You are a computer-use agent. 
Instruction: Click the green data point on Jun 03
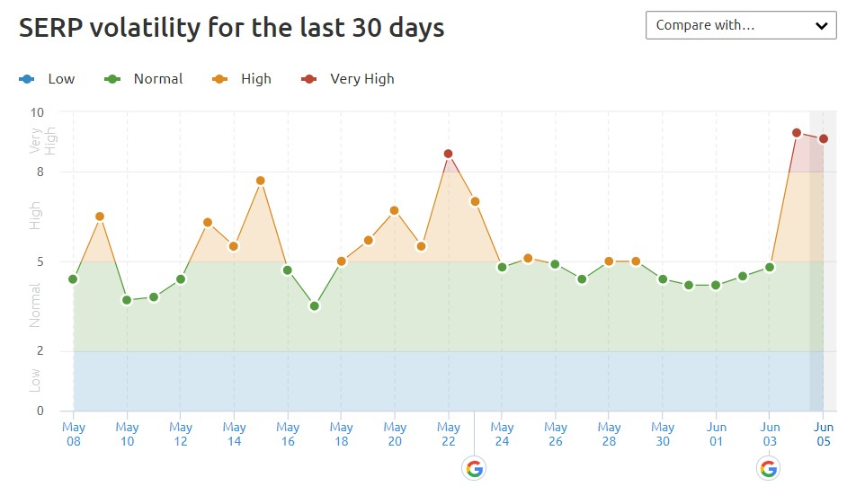pyautogui.click(x=770, y=267)
